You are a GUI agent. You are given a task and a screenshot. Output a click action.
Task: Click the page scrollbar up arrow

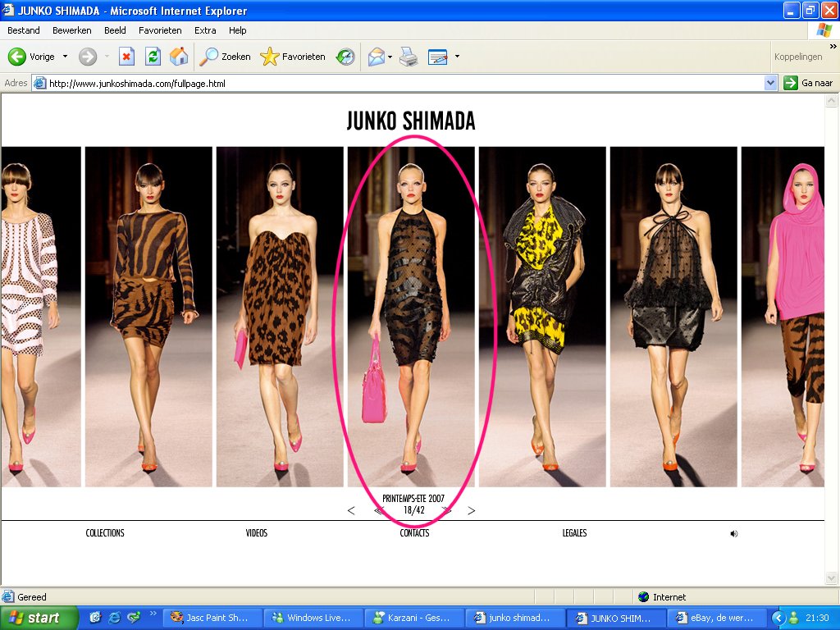point(832,100)
